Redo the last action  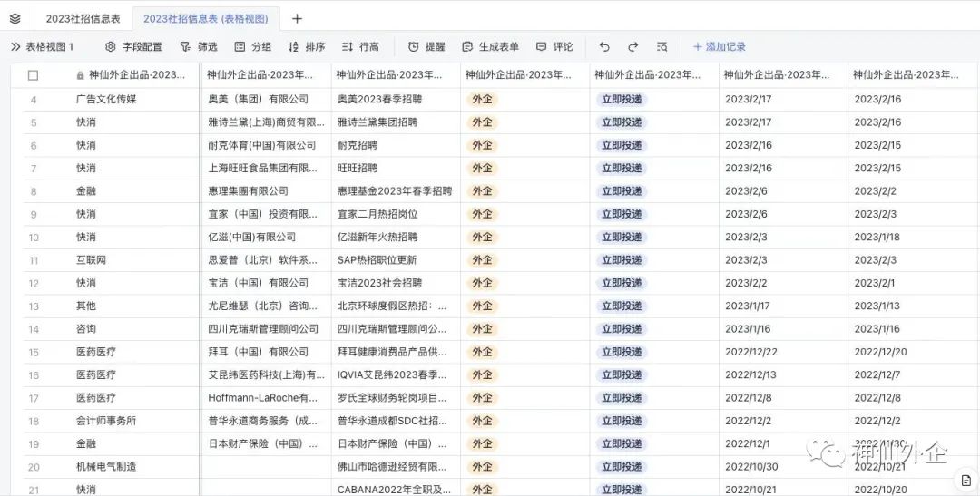(633, 47)
